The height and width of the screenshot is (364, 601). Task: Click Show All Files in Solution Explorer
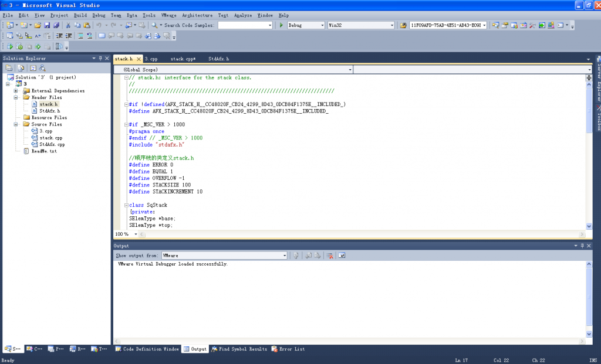[19, 68]
